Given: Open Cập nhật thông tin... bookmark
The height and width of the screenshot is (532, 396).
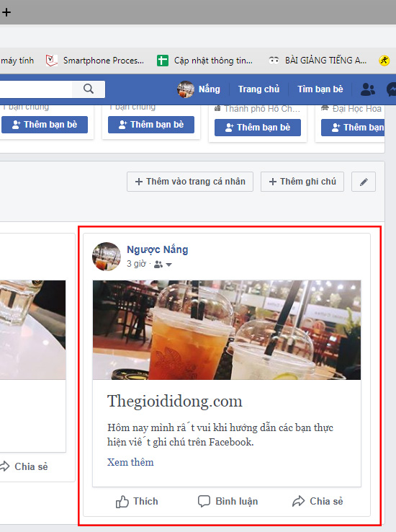Looking at the screenshot, I should (x=204, y=61).
